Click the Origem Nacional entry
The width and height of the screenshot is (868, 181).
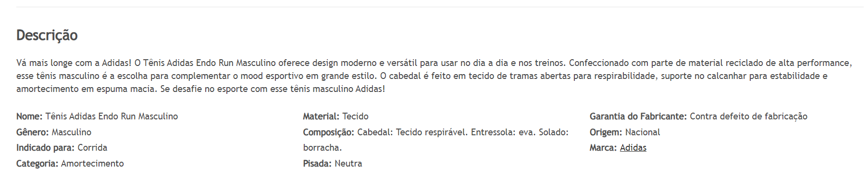coord(625,132)
